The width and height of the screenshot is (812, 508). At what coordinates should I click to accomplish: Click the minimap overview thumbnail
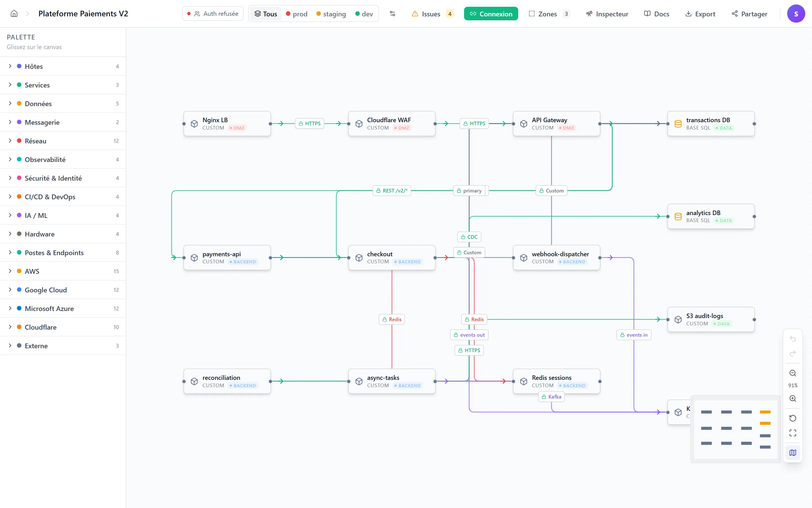click(x=736, y=429)
